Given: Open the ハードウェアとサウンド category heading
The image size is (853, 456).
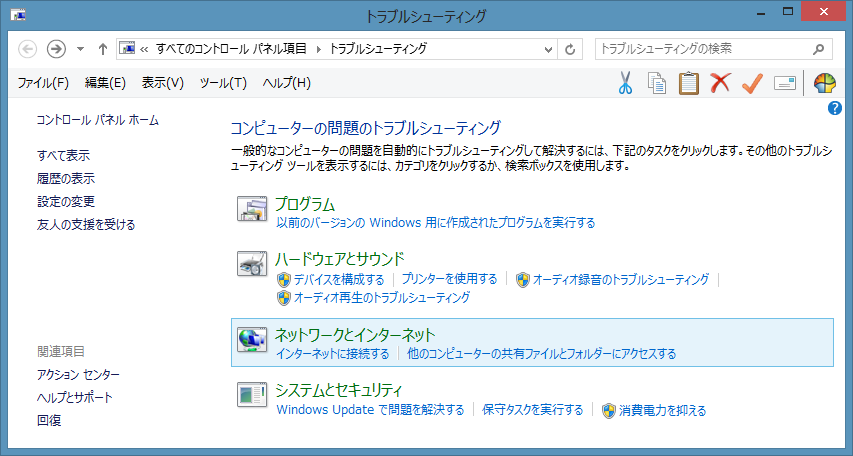Looking at the screenshot, I should [340, 259].
